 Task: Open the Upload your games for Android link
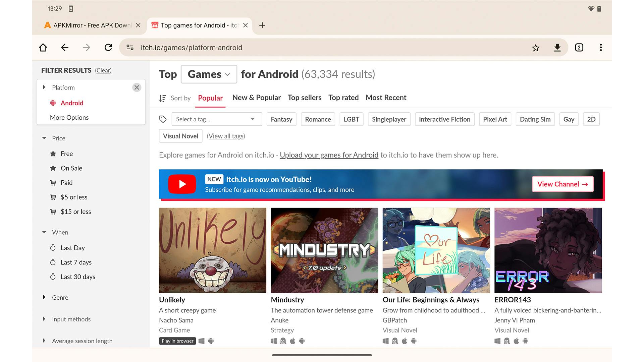329,155
